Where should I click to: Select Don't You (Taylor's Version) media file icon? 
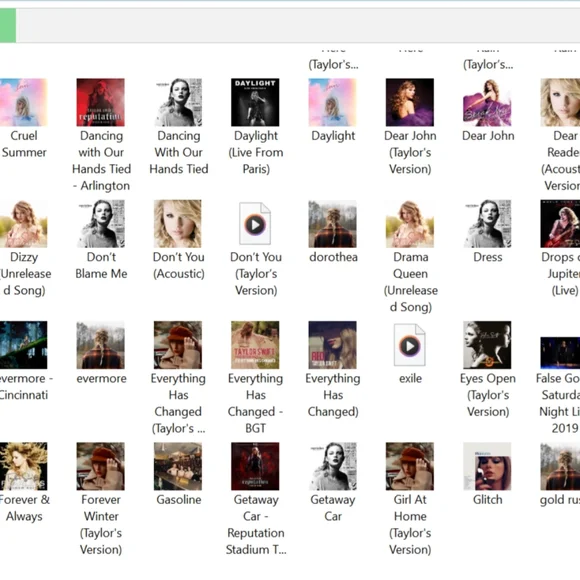click(x=255, y=223)
